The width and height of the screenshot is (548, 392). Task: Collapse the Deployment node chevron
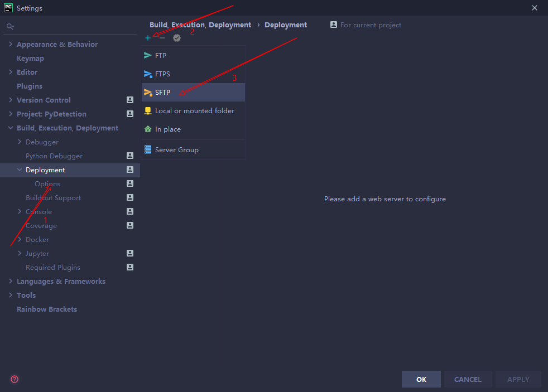pos(20,170)
